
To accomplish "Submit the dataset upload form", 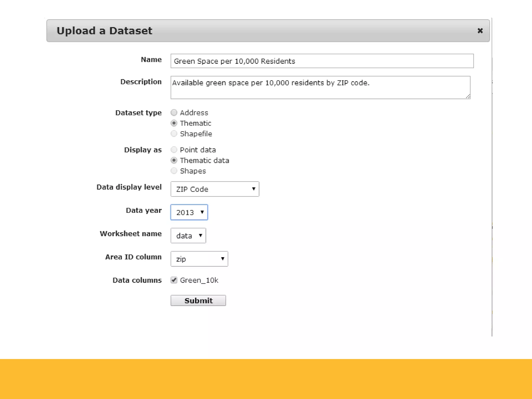I will point(198,301).
